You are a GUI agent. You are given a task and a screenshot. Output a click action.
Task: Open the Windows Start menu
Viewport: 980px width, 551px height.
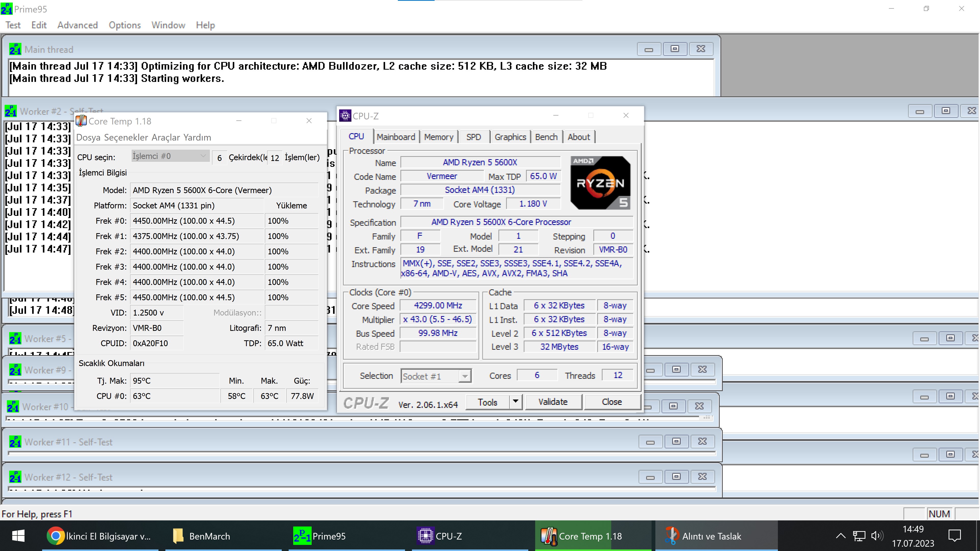pyautogui.click(x=18, y=536)
